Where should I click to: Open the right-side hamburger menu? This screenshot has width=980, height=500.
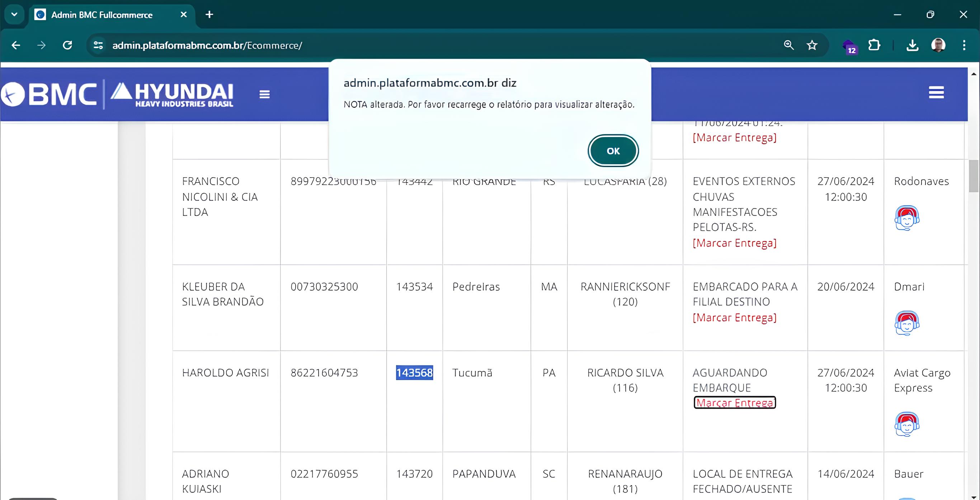936,93
